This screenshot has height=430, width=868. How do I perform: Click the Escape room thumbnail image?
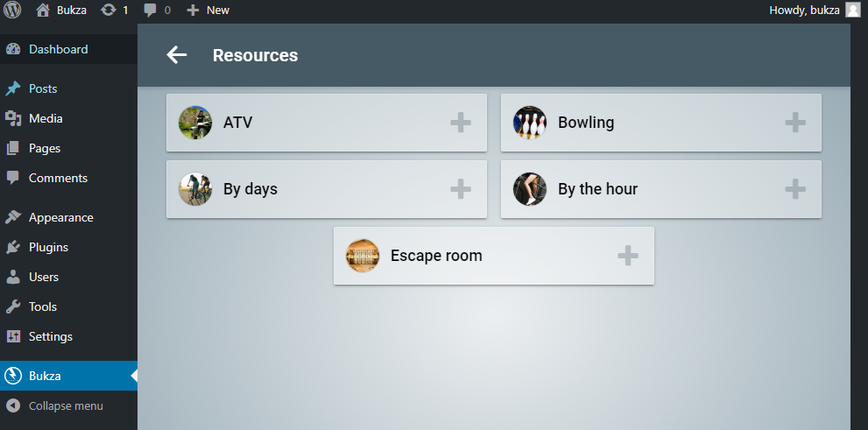[x=363, y=256]
